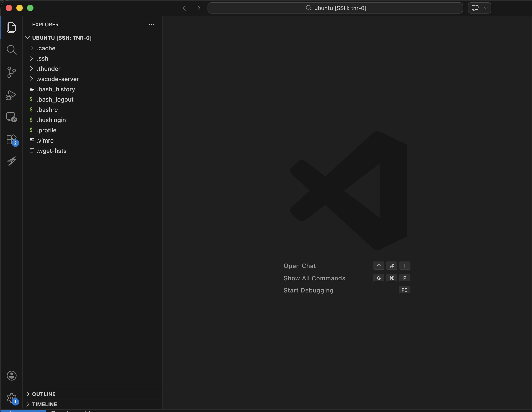The image size is (532, 412).
Task: Open the .bashrc file
Action: tap(92, 110)
